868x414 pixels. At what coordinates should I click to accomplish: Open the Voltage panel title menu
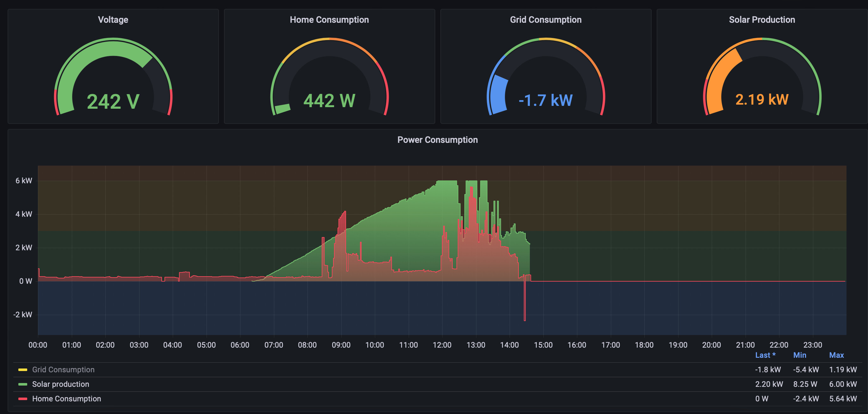point(113,20)
